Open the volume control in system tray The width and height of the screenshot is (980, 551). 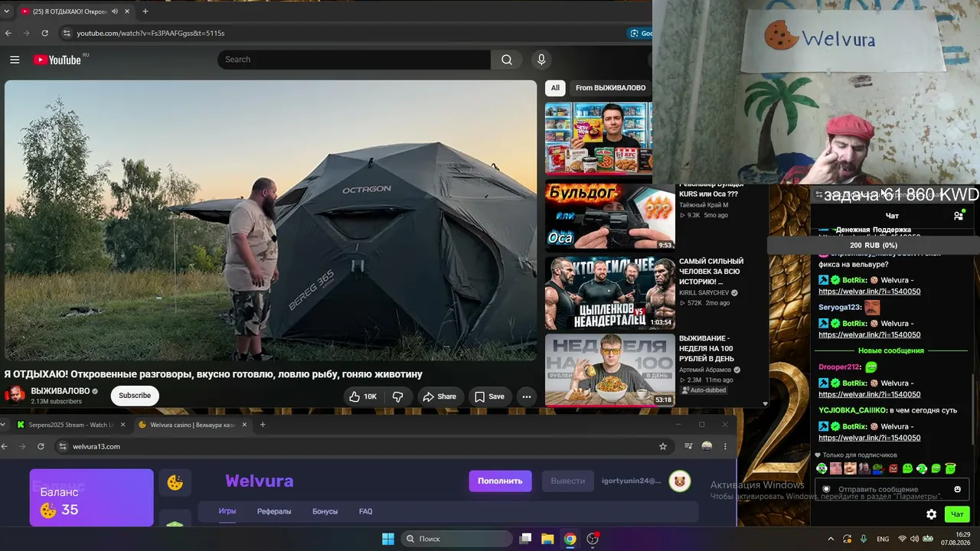[915, 539]
